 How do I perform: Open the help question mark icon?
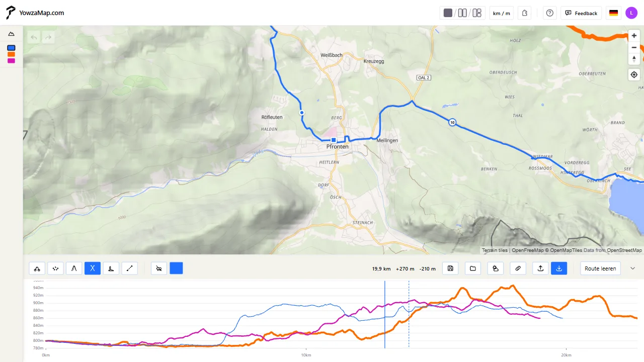point(550,13)
